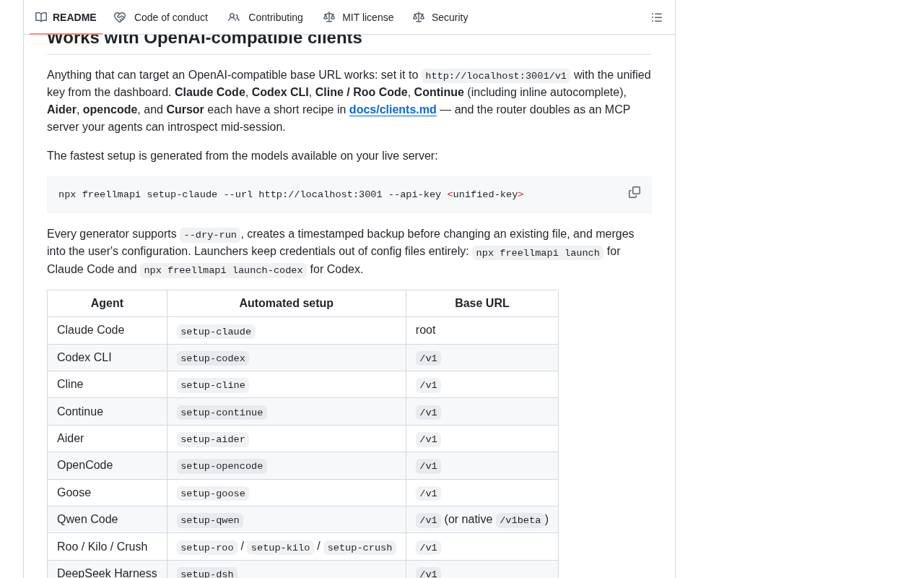
Task: Click the Agent column header
Action: point(107,303)
